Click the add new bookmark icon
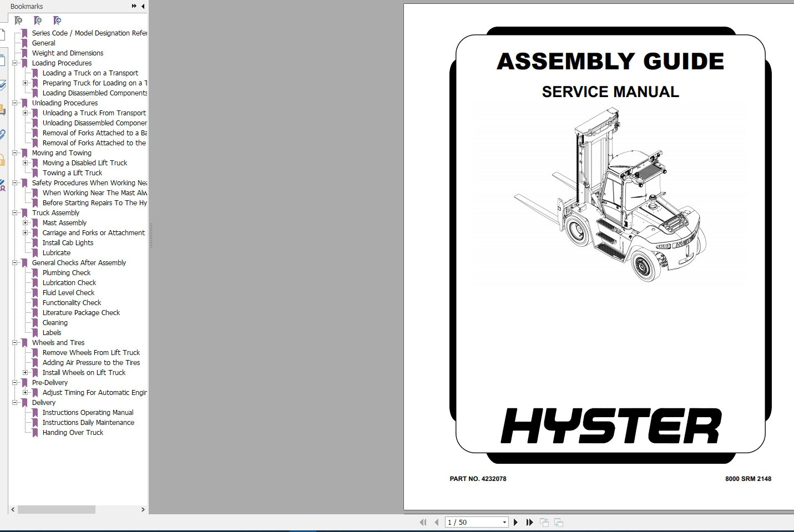This screenshot has height=532, width=794. 38,21
